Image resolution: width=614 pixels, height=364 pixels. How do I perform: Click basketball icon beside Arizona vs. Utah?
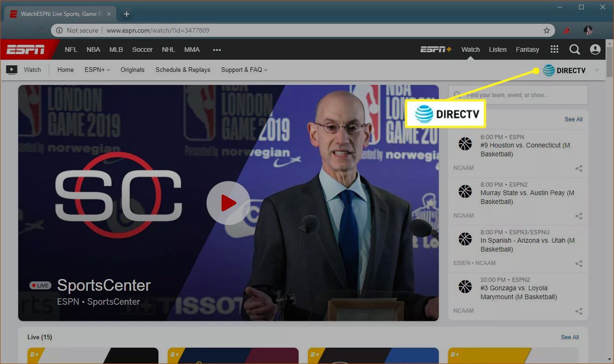(465, 239)
